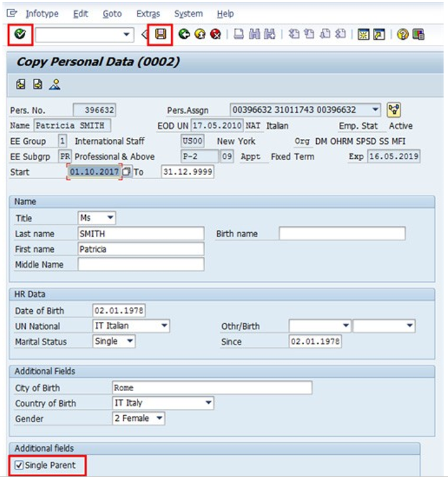Image resolution: width=448 pixels, height=477 pixels.
Task: Click the To date field 31.12.9999
Action: click(187, 172)
